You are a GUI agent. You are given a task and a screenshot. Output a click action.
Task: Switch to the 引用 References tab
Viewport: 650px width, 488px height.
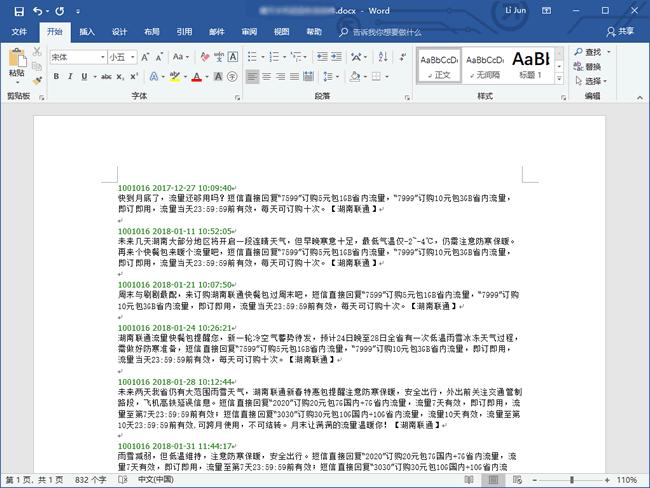click(184, 32)
